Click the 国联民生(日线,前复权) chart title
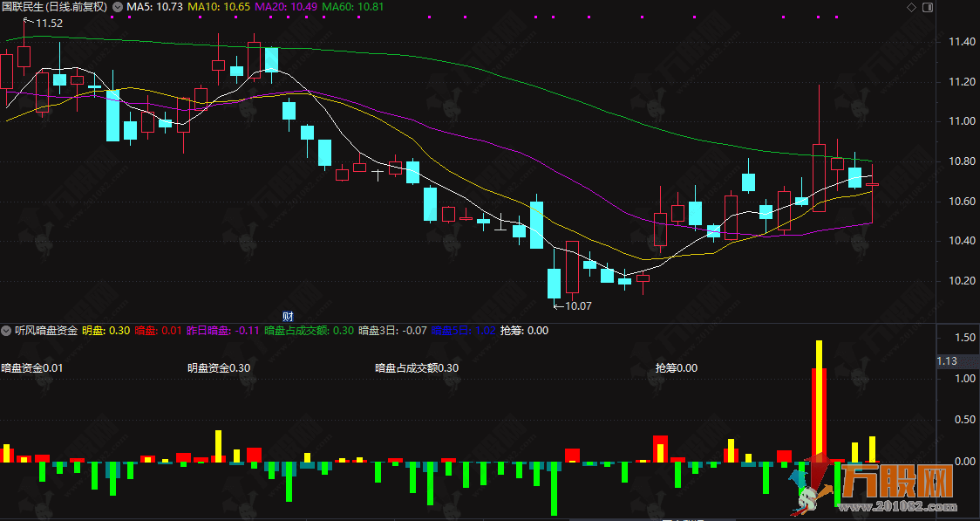This screenshot has width=980, height=521. (x=54, y=7)
